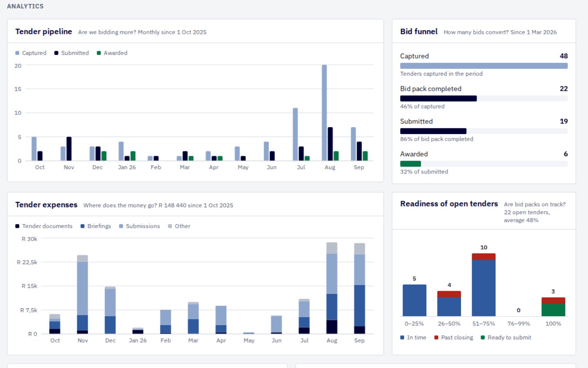
Task: Select the Dec Briefings segment in Tender expenses
Action: click(110, 325)
